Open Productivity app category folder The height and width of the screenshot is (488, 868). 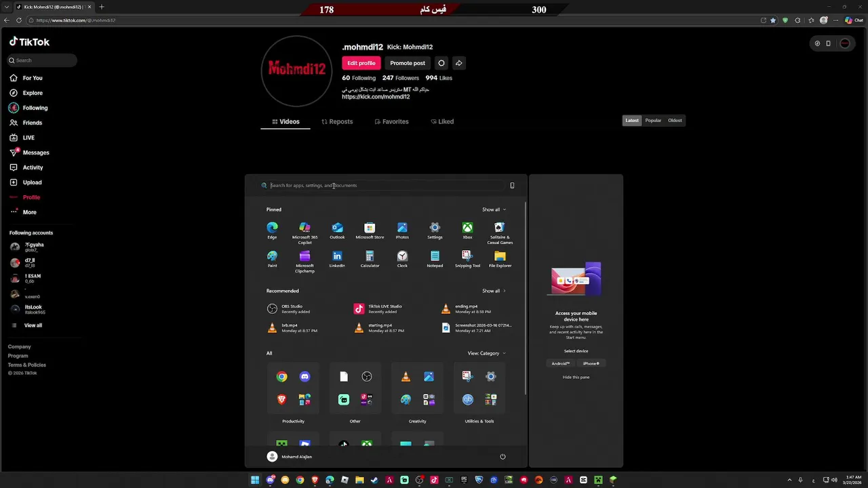pyautogui.click(x=293, y=388)
